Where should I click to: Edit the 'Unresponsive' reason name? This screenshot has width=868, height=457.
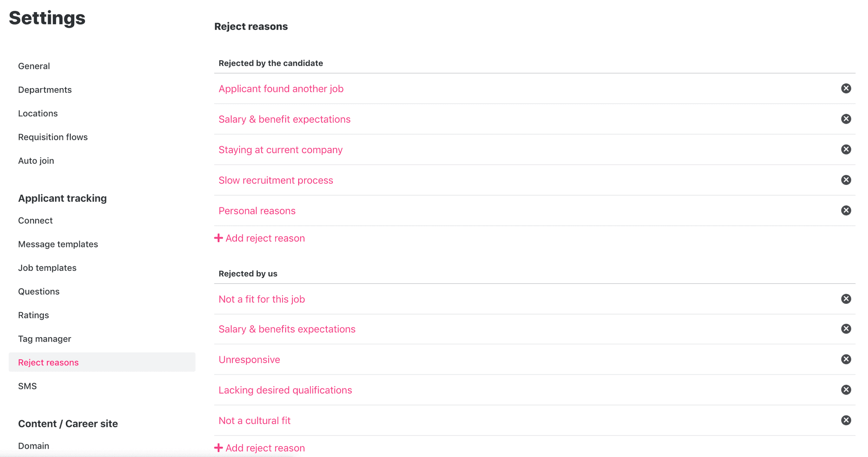coord(250,360)
